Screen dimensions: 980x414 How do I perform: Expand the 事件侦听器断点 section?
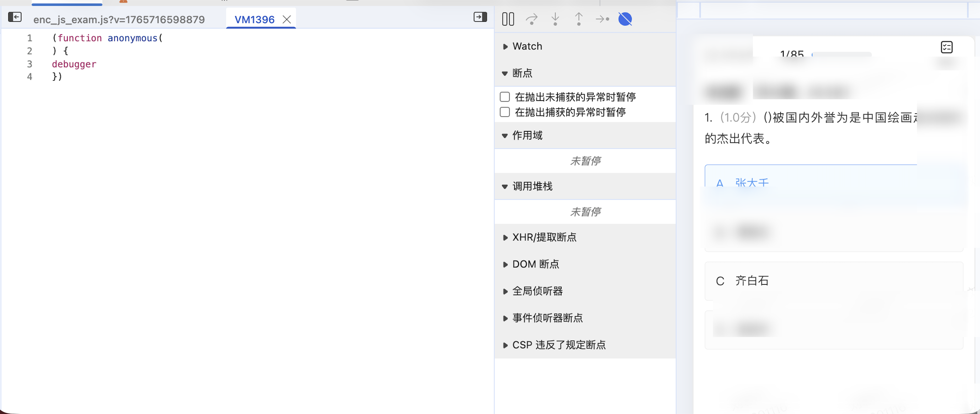tap(585, 318)
